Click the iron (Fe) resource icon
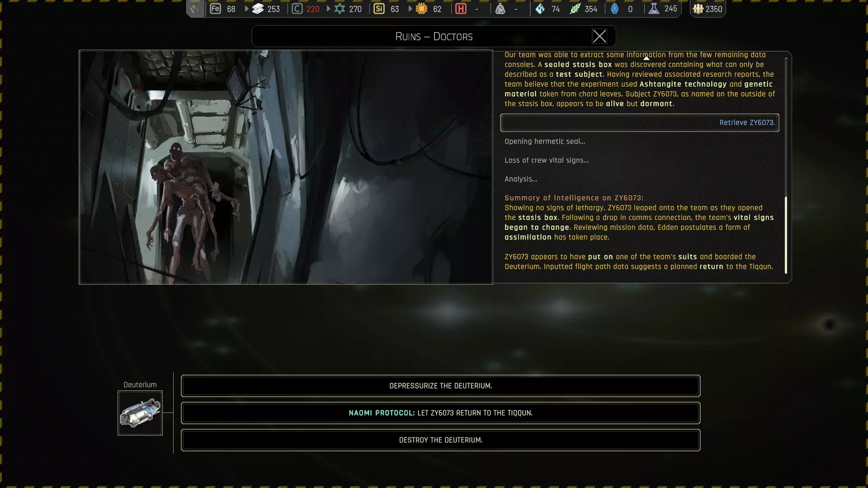Viewport: 868px width, 488px height. [x=216, y=9]
